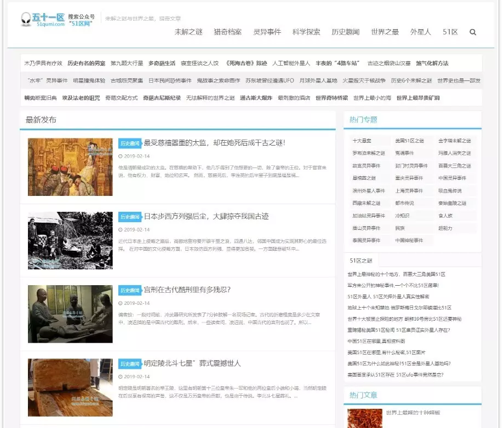
Task: Open hot topic 吸血鬼传说
Action: tap(450, 190)
